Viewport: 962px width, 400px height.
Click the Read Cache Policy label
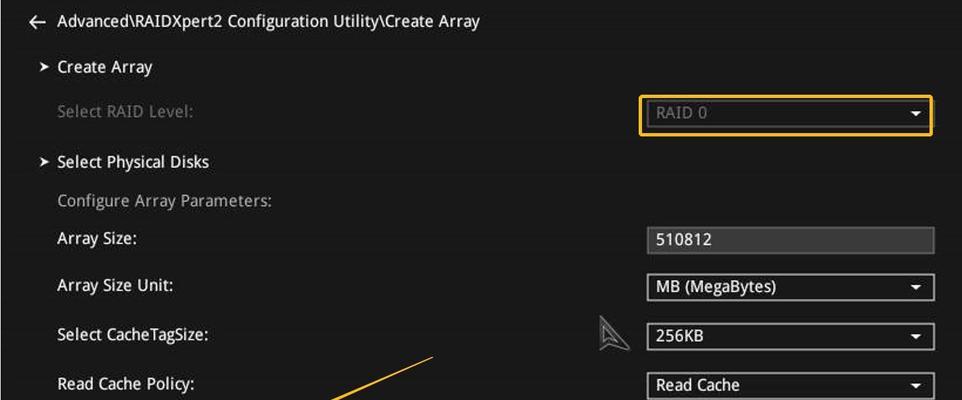[x=126, y=384]
